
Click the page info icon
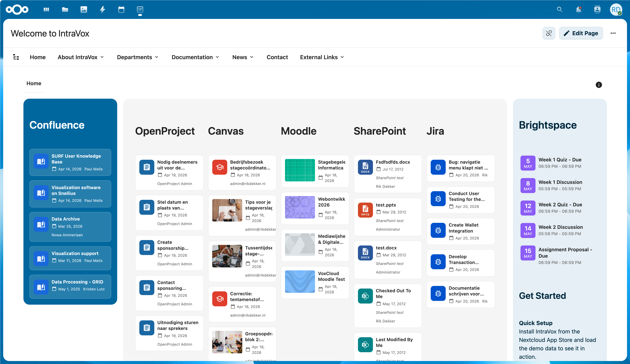click(599, 85)
